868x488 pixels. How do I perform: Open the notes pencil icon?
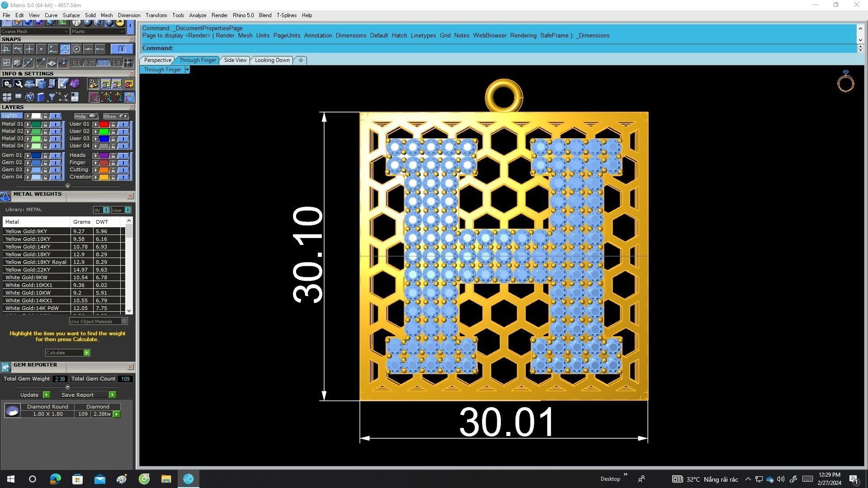tap(63, 84)
